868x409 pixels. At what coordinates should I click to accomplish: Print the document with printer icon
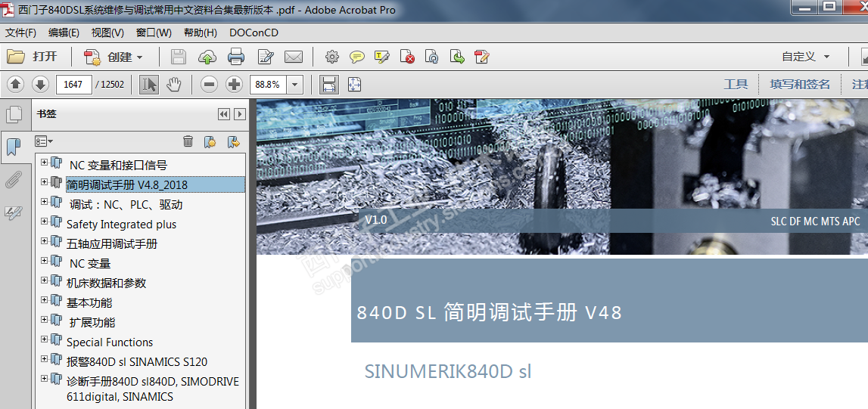point(236,57)
